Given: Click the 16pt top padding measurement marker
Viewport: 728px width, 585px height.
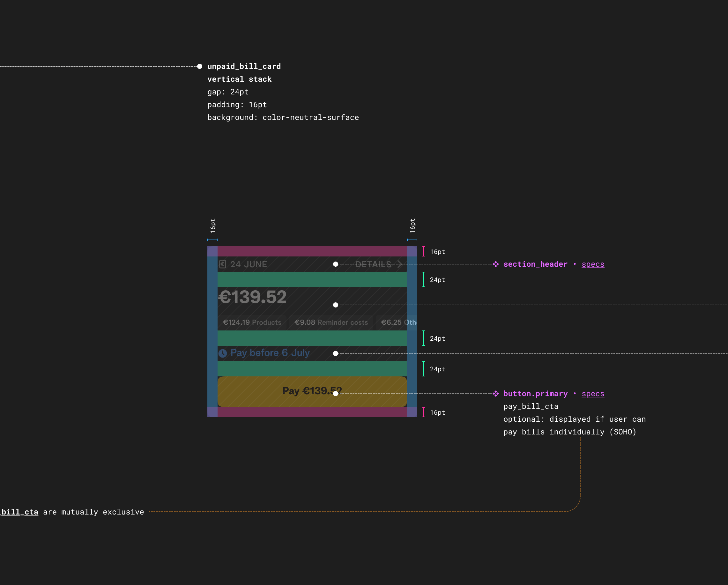Looking at the screenshot, I should coord(424,251).
